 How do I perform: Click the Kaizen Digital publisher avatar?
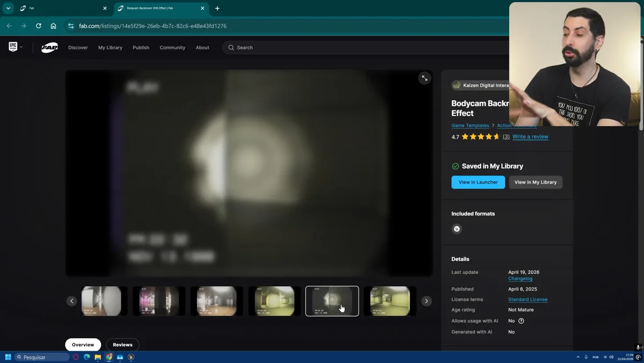(456, 85)
